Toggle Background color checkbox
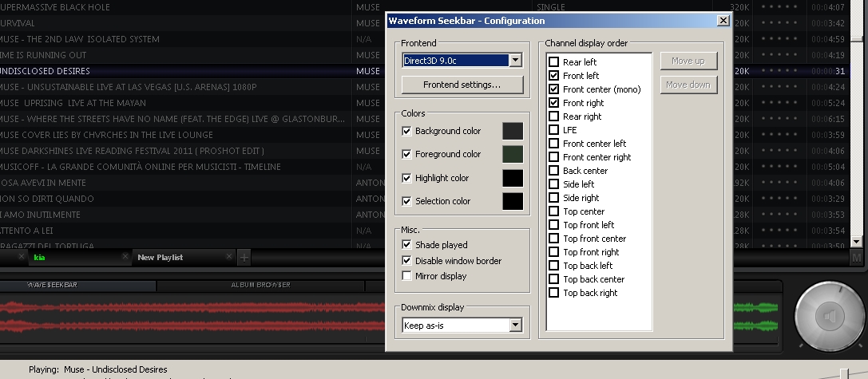Image resolution: width=868 pixels, height=379 pixels. coord(407,131)
